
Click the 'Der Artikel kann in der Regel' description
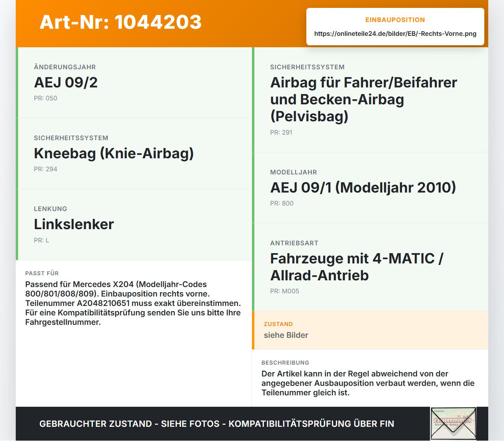368,383
